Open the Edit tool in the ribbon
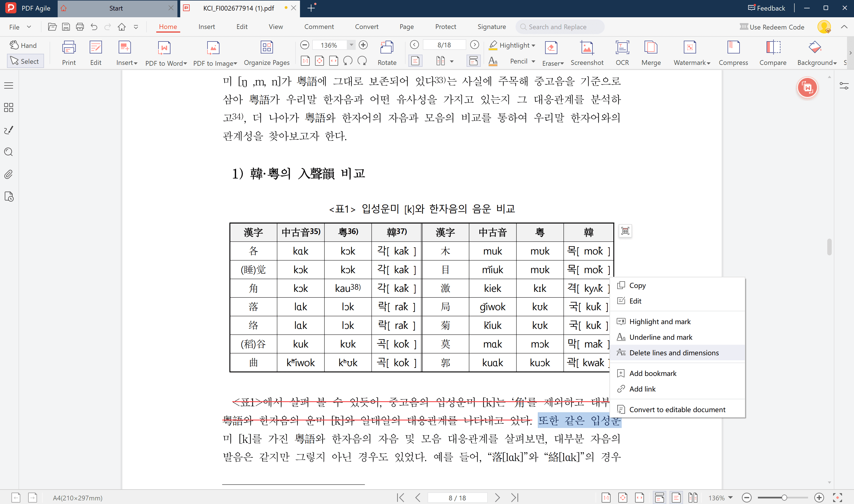Image resolution: width=854 pixels, height=504 pixels. tap(96, 53)
